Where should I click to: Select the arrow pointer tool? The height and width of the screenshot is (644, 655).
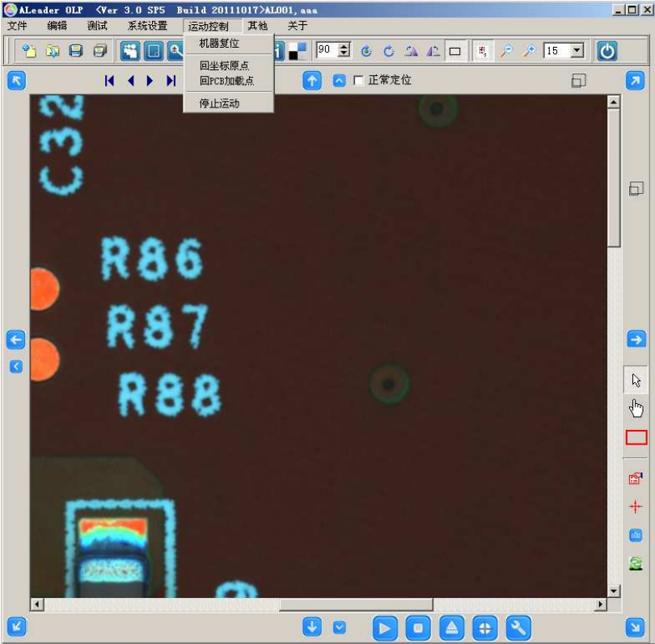(636, 380)
